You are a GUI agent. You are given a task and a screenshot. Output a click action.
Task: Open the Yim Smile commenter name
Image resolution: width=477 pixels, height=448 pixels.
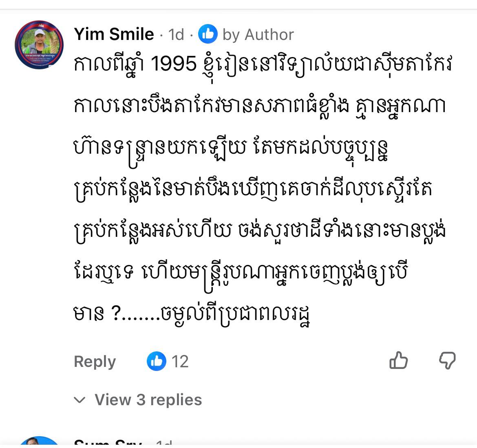(114, 34)
